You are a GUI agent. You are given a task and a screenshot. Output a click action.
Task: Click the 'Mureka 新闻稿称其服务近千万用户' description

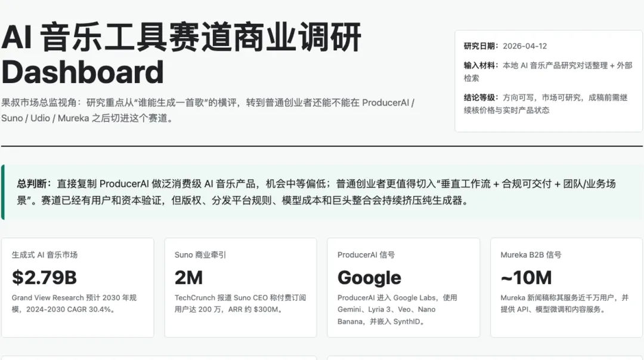coord(564,303)
